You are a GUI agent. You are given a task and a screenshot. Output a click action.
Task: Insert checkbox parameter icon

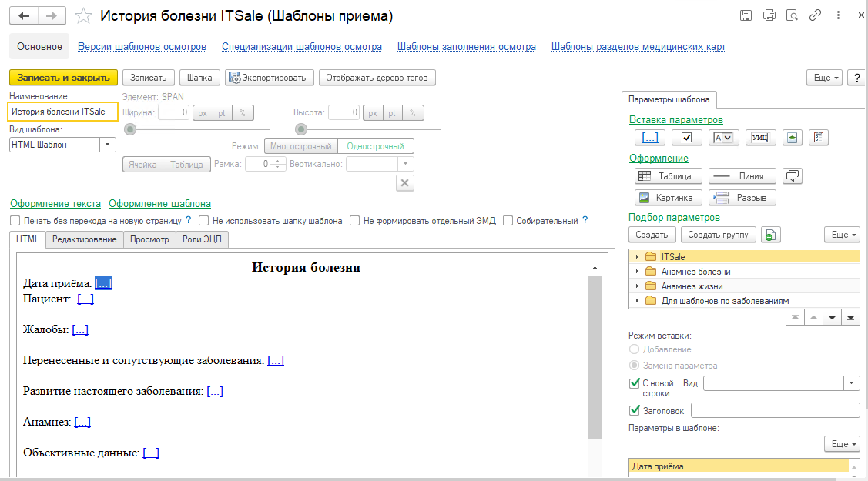click(x=686, y=138)
